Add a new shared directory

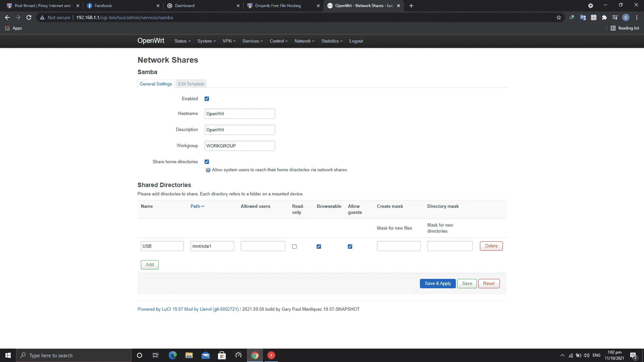click(150, 265)
